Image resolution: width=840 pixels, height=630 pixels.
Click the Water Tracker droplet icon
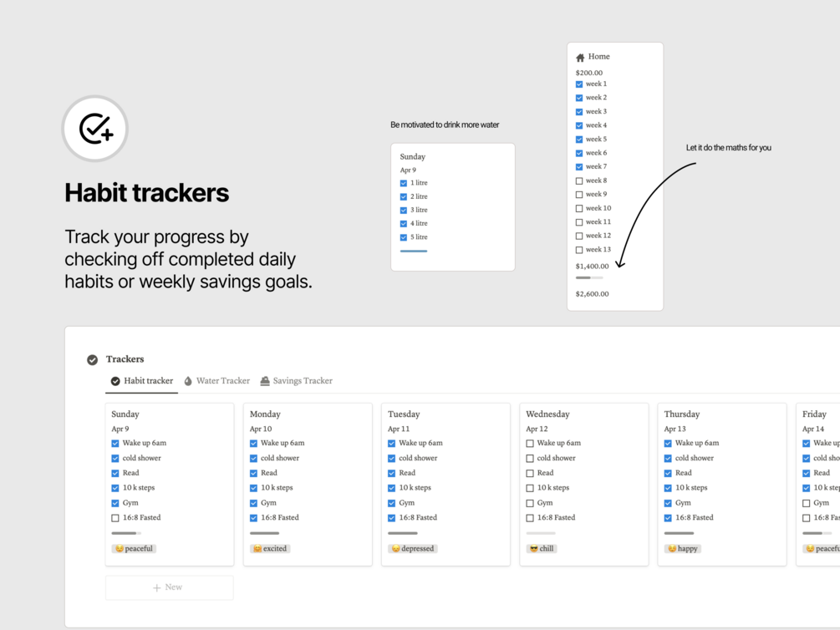pos(188,381)
